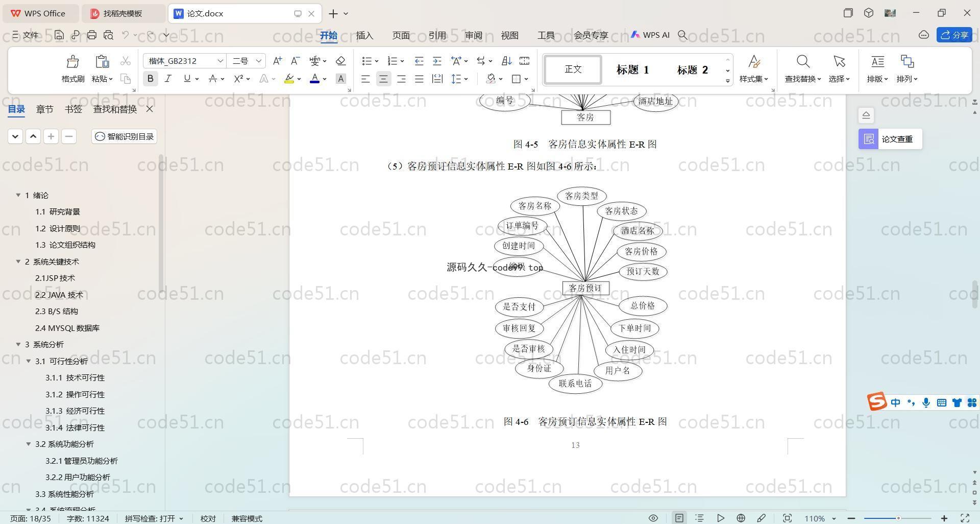The image size is (980, 524).
Task: Click the thesis check icon in the right panel
Action: coord(869,139)
